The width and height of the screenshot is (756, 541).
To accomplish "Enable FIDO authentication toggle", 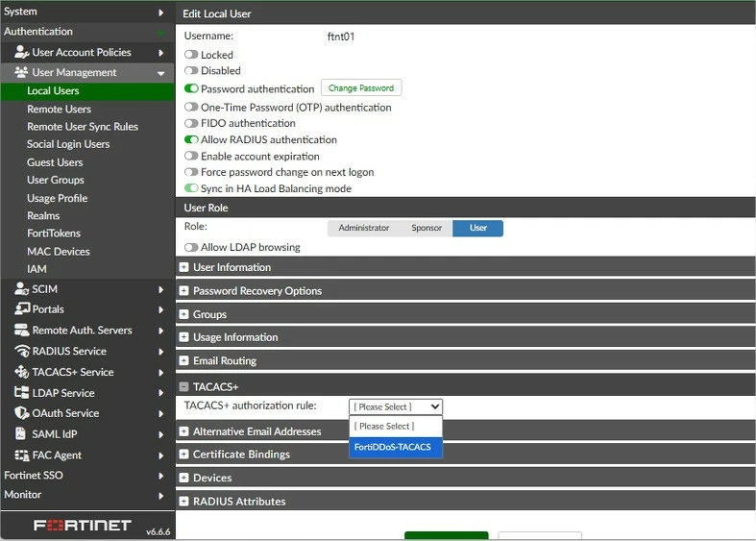I will coord(191,123).
